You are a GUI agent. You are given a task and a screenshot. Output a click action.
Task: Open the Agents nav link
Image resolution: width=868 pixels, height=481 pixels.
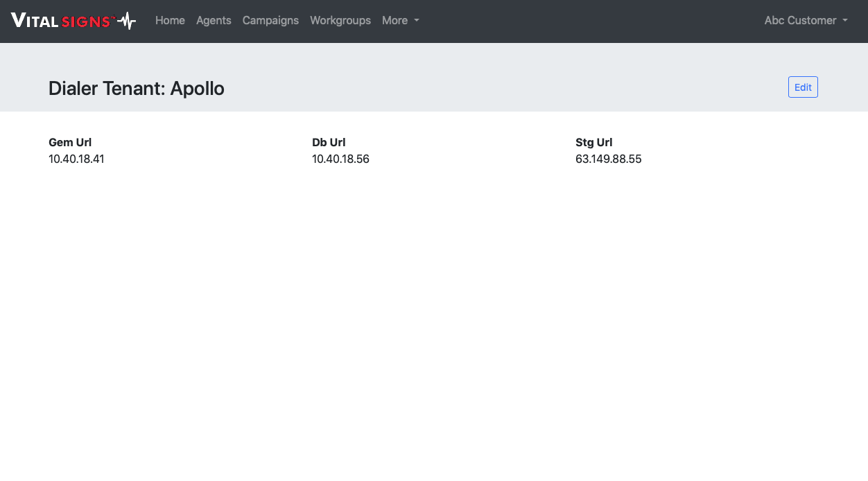214,21
